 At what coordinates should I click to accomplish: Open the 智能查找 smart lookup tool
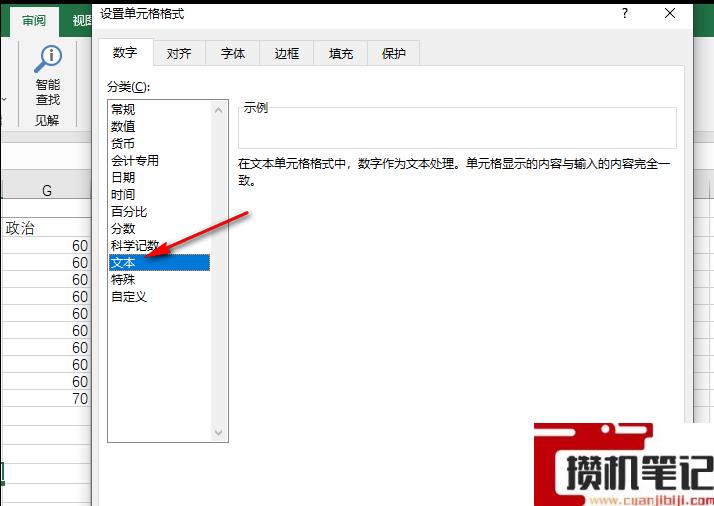[48, 75]
